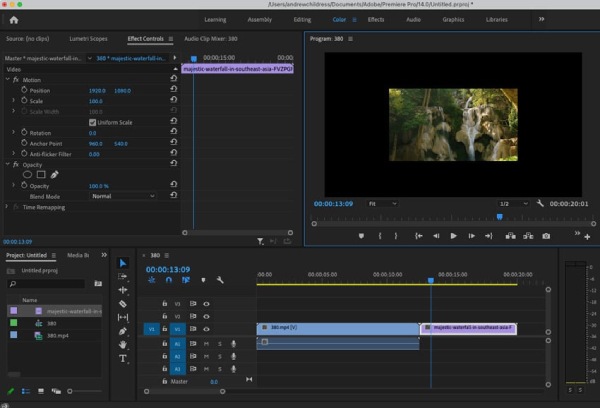Mute audio track A1
This screenshot has width=600, height=408.
coord(206,344)
